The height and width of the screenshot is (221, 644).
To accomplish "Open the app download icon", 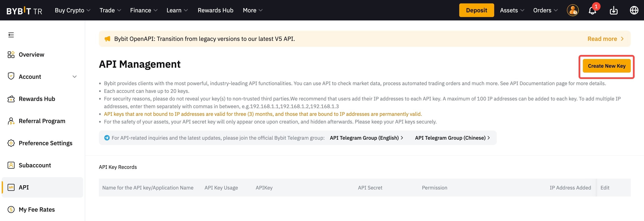I will click(614, 10).
